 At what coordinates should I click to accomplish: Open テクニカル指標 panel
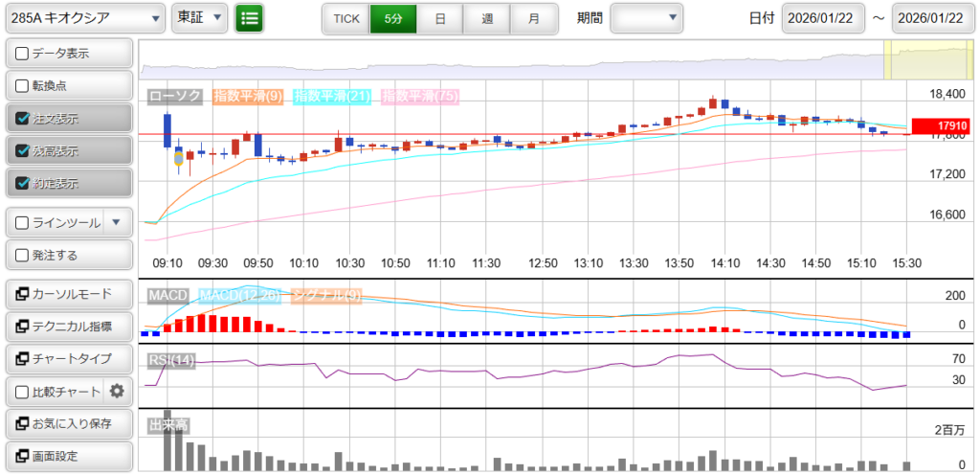click(x=68, y=327)
